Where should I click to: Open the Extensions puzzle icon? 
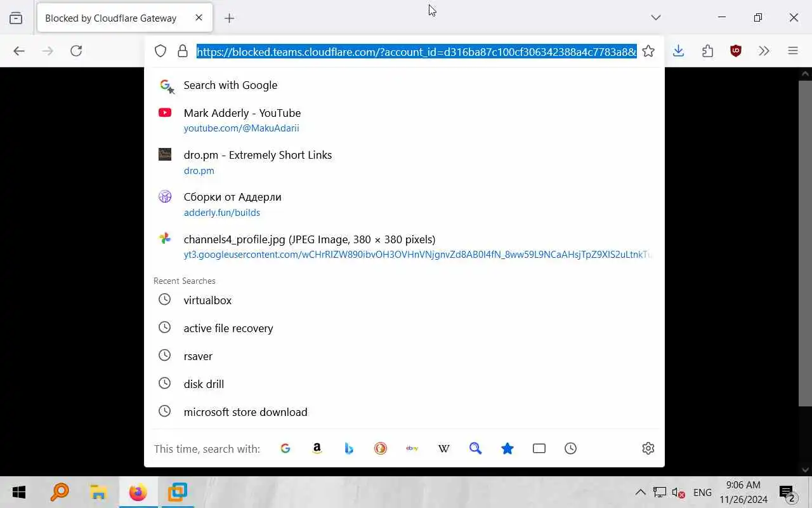[707, 51]
